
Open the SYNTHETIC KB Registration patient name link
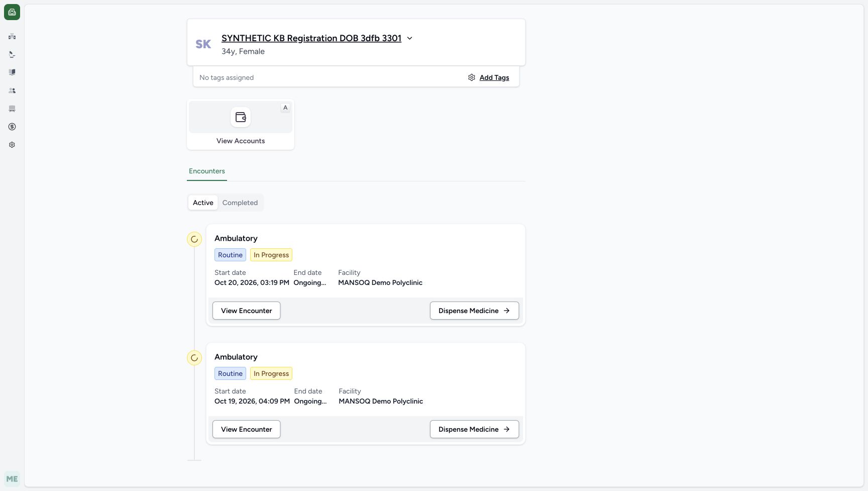coord(311,38)
